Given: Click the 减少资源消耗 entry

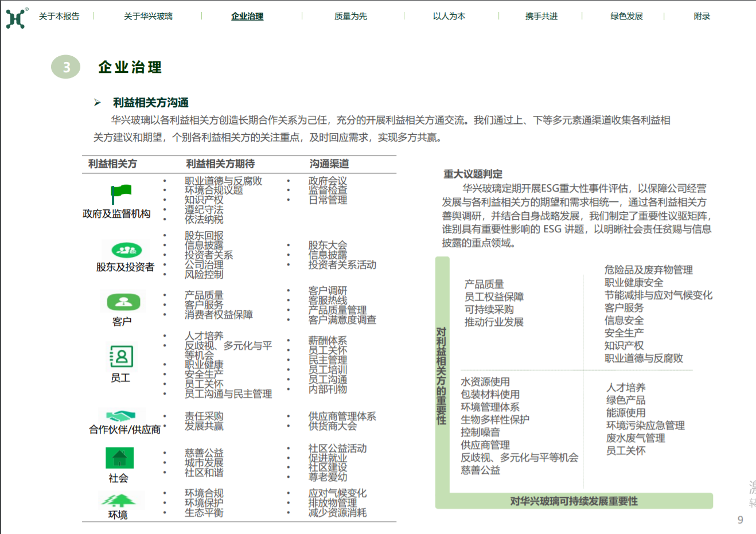Looking at the screenshot, I should 337,513.
